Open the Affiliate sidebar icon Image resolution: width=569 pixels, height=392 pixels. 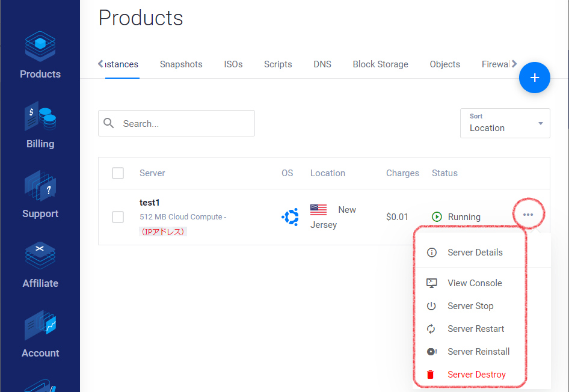pos(40,256)
